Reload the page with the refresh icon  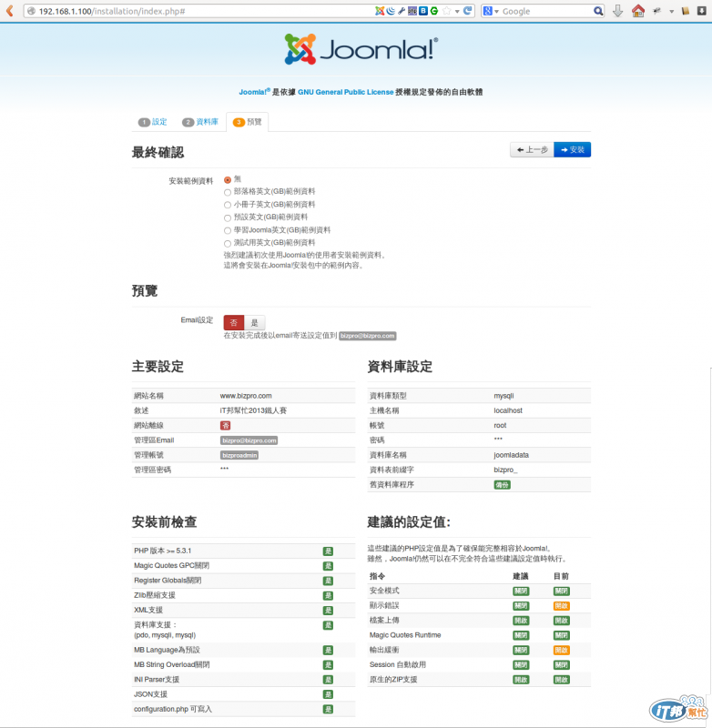click(468, 11)
